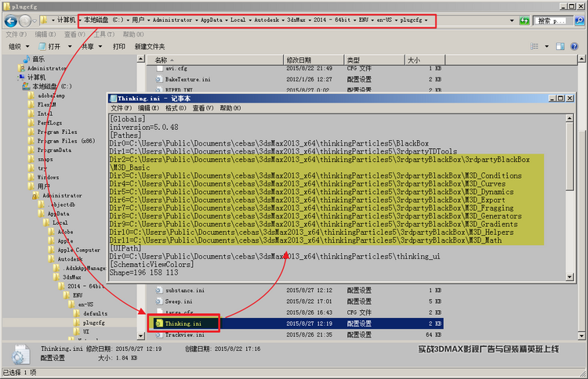Image resolution: width=588 pixels, height=379 pixels.
Task: Open Explorer 文件(F) menu
Action: [x=16, y=34]
